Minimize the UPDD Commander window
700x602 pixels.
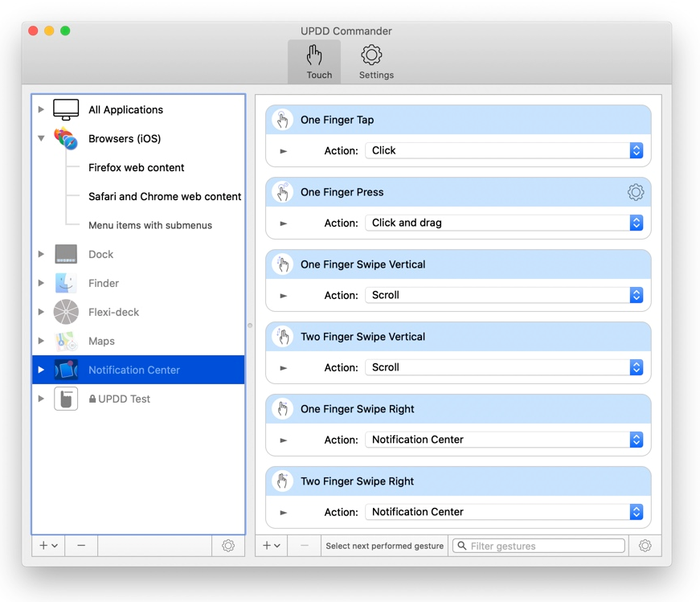tap(49, 31)
